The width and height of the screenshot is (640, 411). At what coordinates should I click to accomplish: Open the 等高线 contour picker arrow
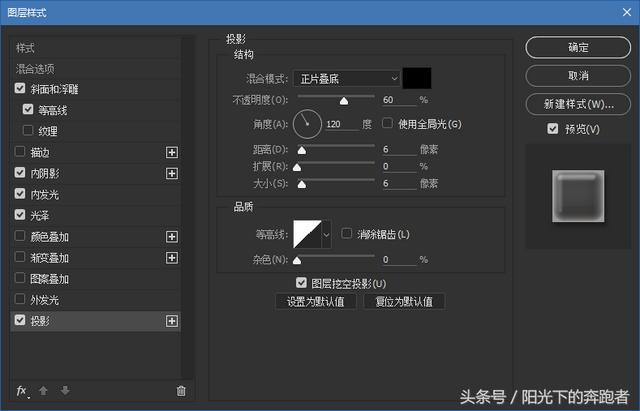click(x=326, y=235)
